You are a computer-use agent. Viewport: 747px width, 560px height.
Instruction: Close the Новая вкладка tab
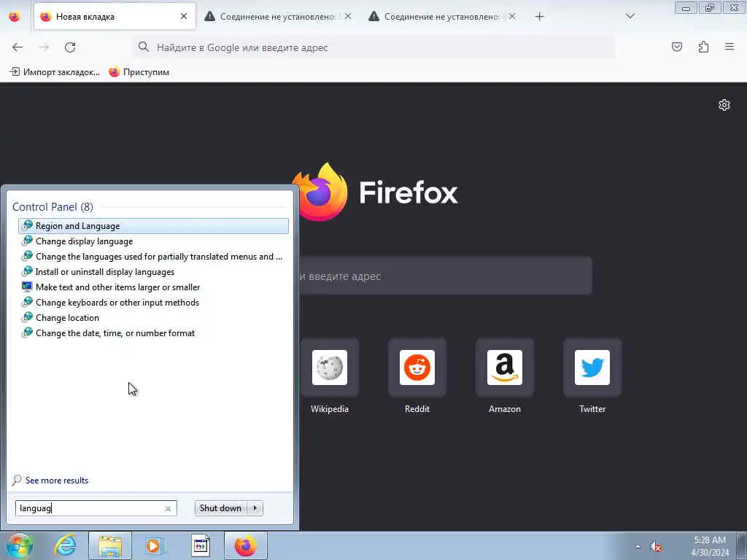[184, 17]
